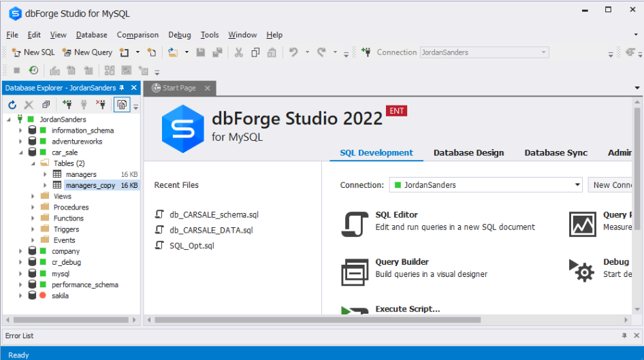Viewport: 644px width, 360px height.
Task: Open the Database menu
Action: 92,35
